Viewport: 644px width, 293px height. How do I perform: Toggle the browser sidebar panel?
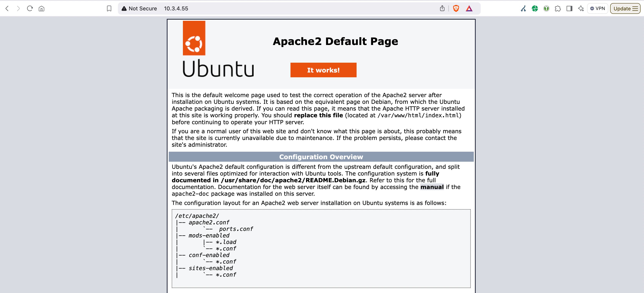point(569,8)
